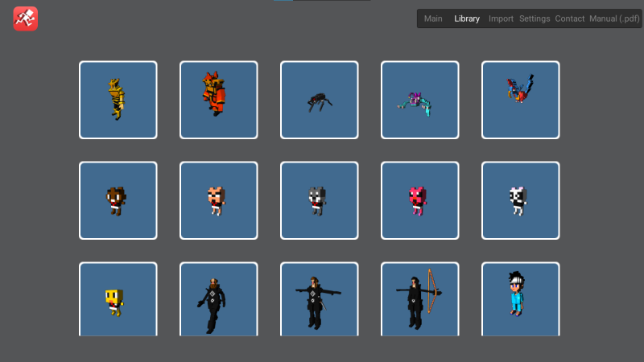
Task: Pick the brown bear chibi character
Action: pyautogui.click(x=118, y=200)
